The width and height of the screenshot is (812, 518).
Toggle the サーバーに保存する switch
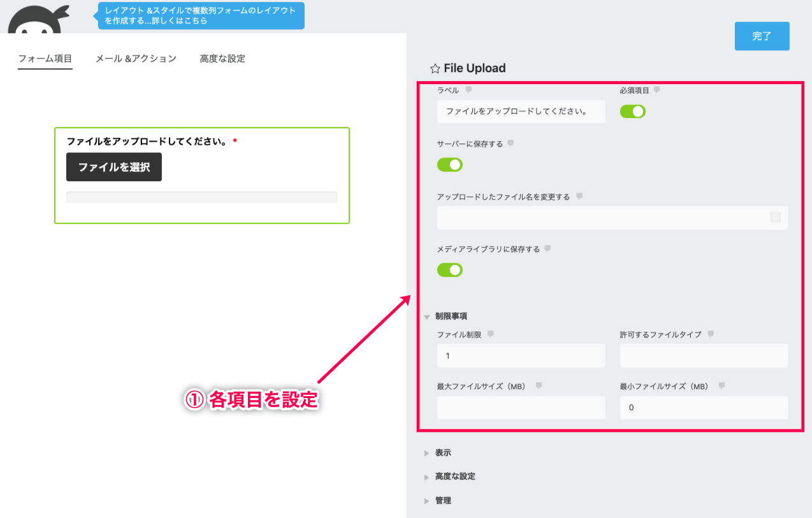tap(449, 165)
